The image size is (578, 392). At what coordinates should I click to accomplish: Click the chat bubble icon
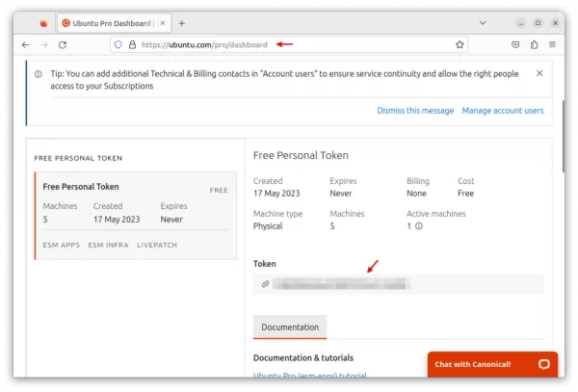543,364
